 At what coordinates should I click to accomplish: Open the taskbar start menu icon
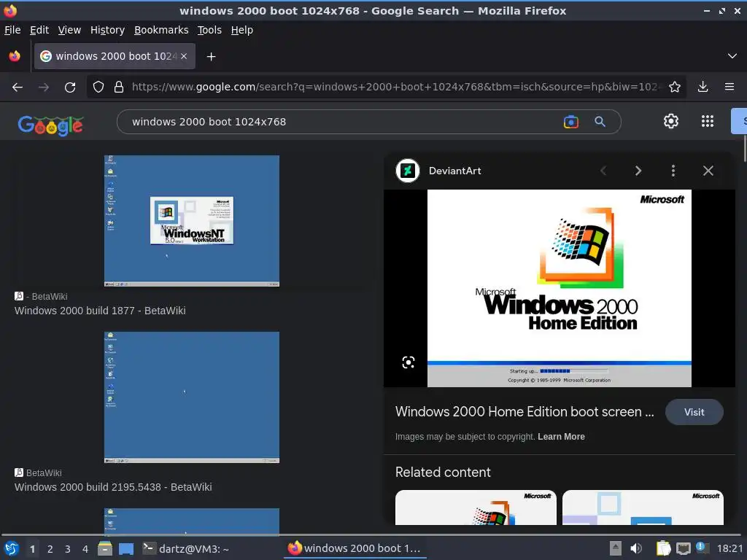12,548
